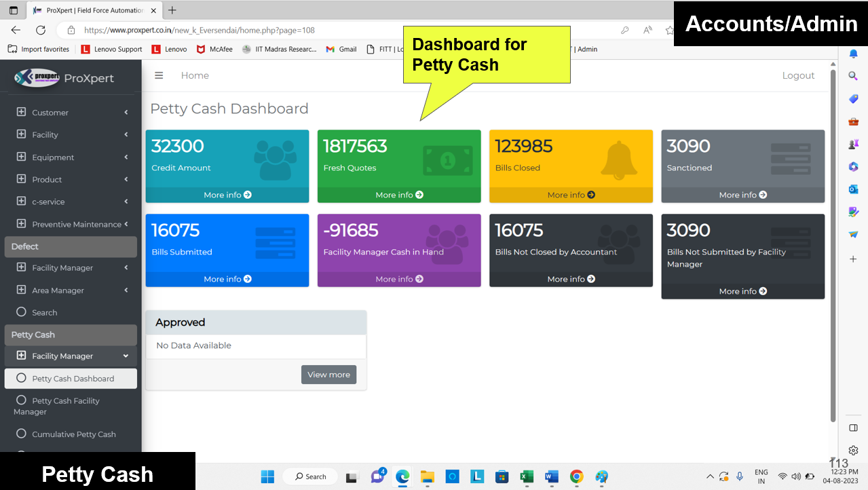
Task: Click the taskbar File Explorer folder icon
Action: pos(427,476)
